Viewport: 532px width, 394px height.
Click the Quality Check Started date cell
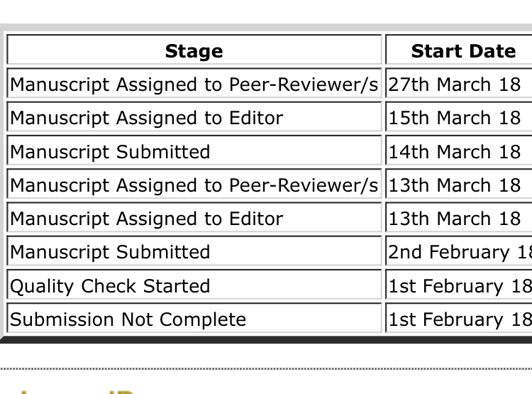click(460, 286)
